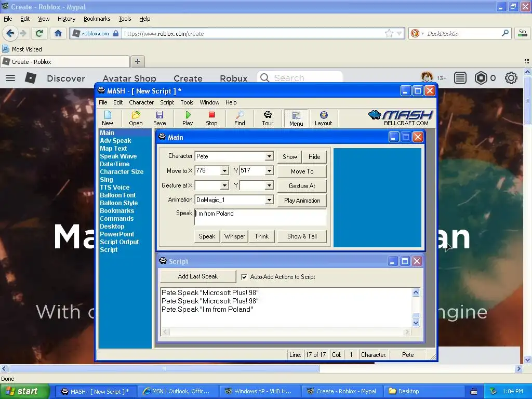This screenshot has width=532, height=399.
Task: Click the Layout toolbar icon
Action: 323,118
